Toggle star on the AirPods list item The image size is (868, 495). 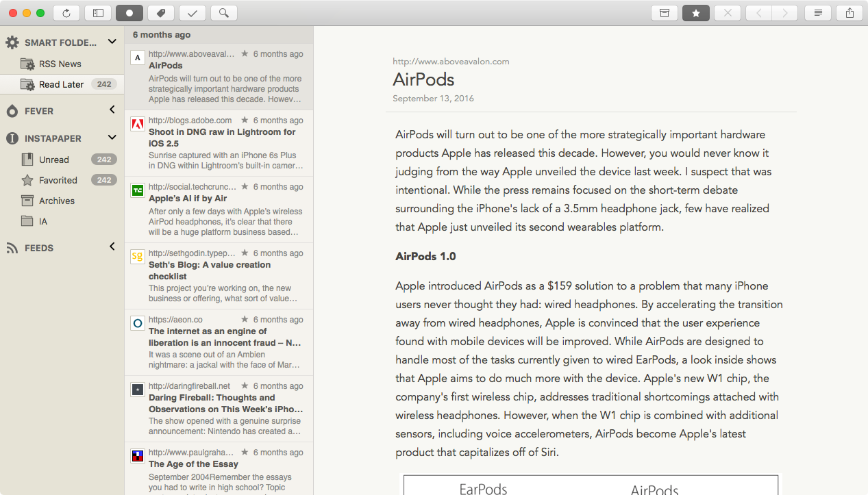[x=245, y=54]
